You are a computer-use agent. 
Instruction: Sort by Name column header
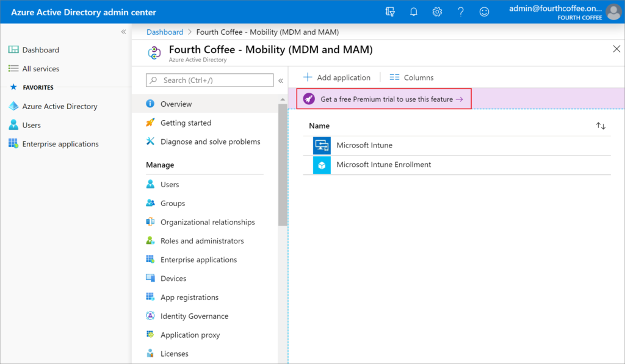(319, 126)
